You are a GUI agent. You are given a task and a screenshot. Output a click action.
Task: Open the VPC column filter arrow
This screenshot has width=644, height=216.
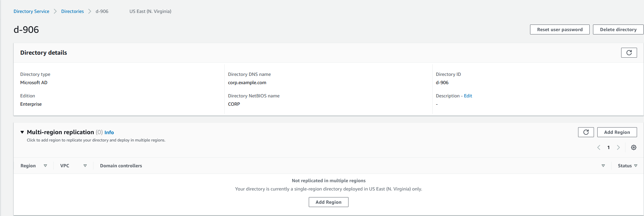85,165
